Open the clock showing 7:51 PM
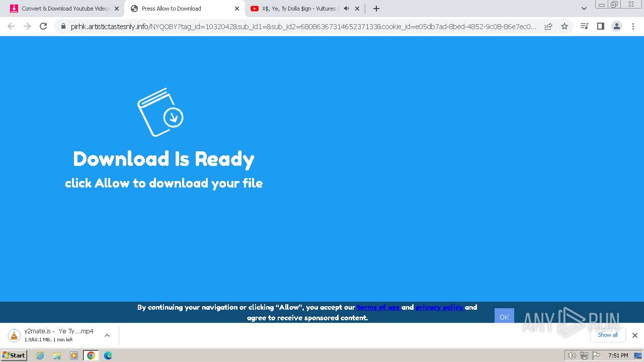Screen dimensions: 644x362 point(618,355)
